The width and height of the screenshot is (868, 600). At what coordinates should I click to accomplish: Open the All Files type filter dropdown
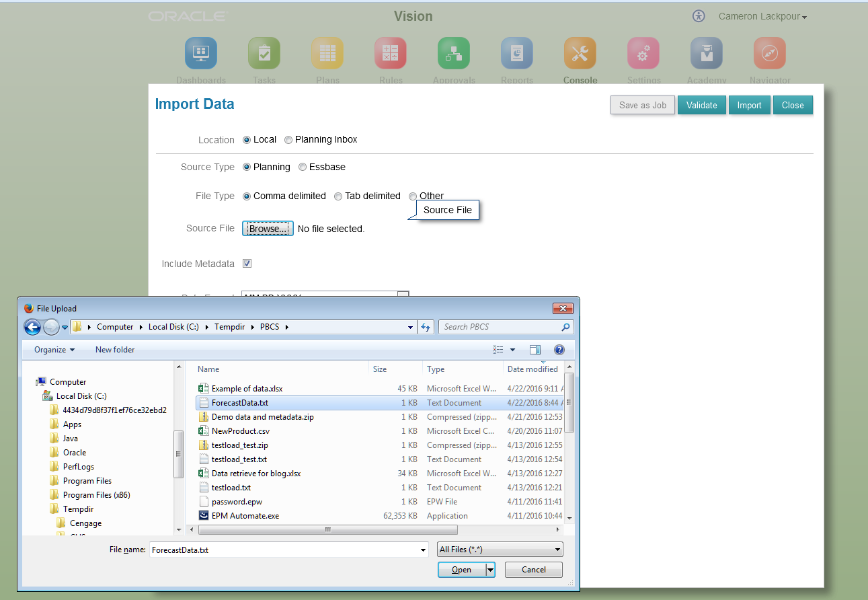[500, 550]
